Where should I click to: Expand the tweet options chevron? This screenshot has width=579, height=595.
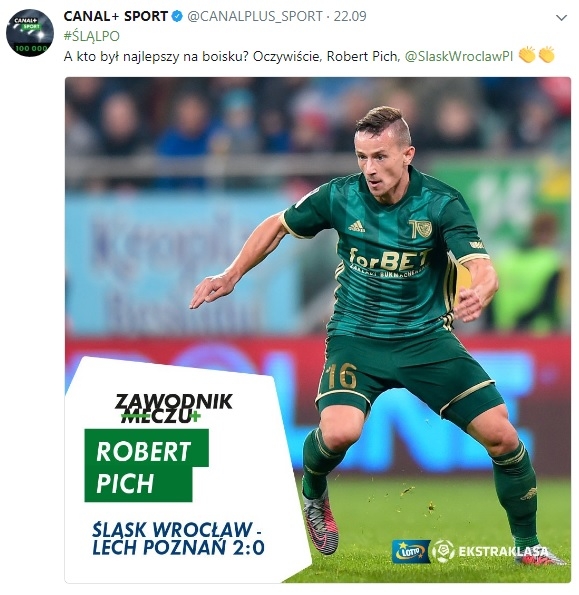561,17
